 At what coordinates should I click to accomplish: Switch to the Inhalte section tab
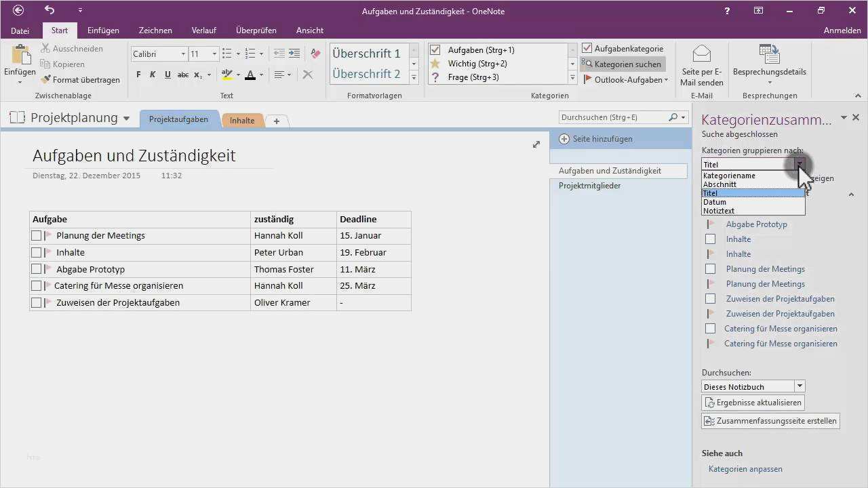(x=242, y=120)
